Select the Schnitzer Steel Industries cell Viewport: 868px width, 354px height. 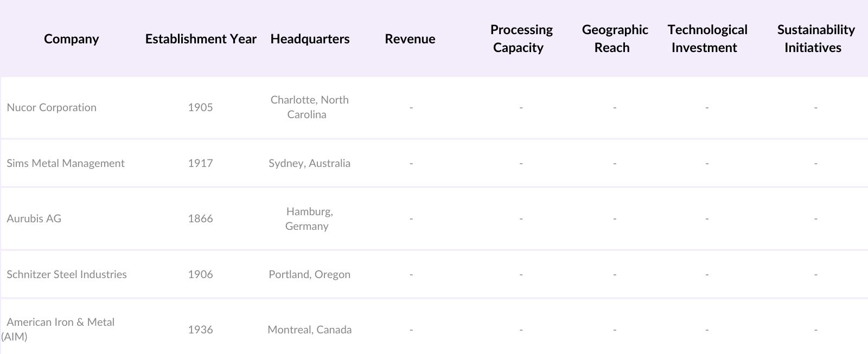click(x=67, y=274)
